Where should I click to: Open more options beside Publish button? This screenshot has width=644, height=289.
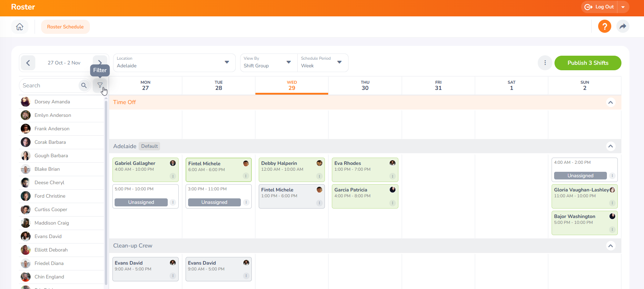coord(545,63)
